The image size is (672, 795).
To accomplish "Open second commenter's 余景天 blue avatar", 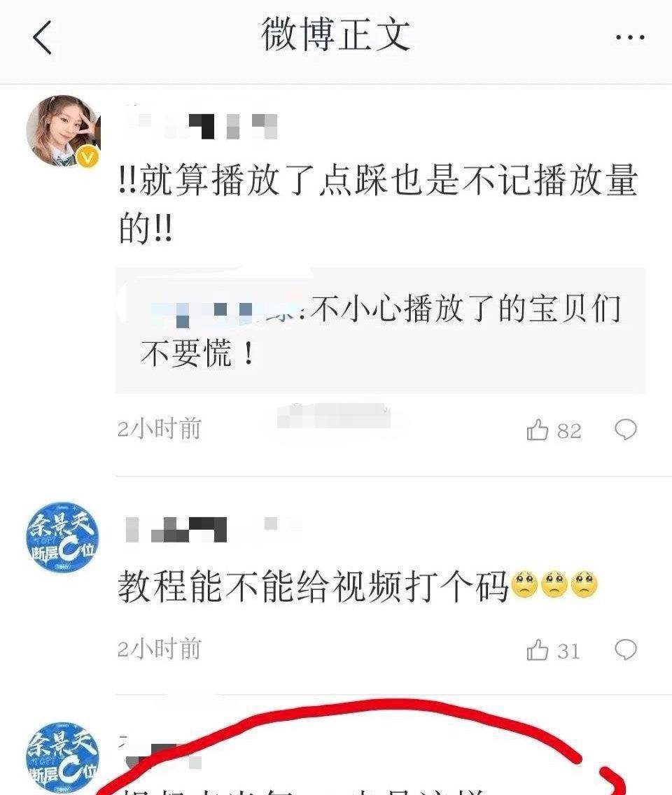I will [62, 538].
